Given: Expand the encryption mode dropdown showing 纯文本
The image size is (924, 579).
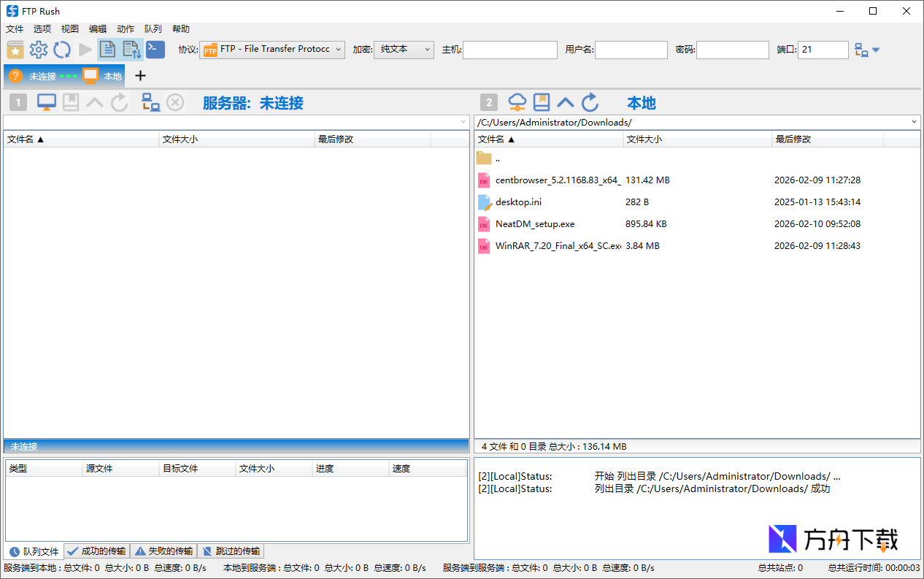Looking at the screenshot, I should click(427, 49).
